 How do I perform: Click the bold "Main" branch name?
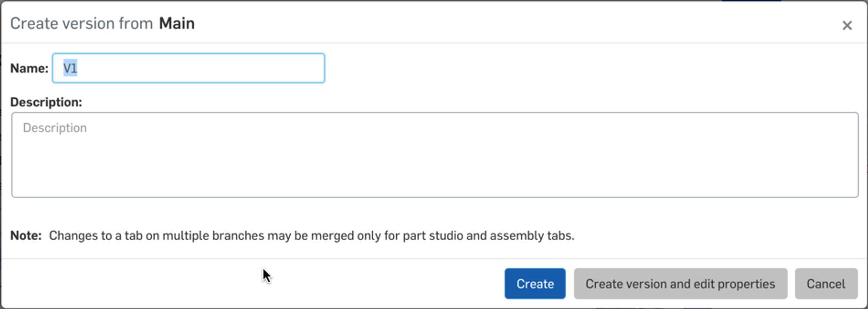pos(177,23)
